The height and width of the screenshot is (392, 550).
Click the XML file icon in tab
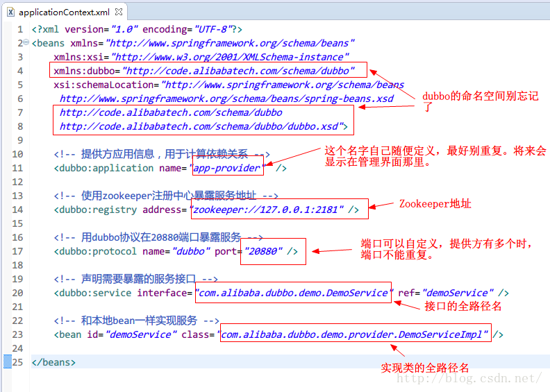click(x=11, y=12)
